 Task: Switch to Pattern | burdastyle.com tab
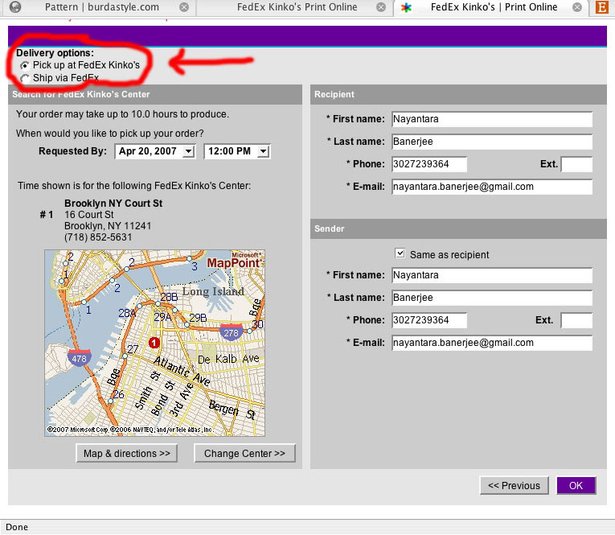[x=102, y=7]
